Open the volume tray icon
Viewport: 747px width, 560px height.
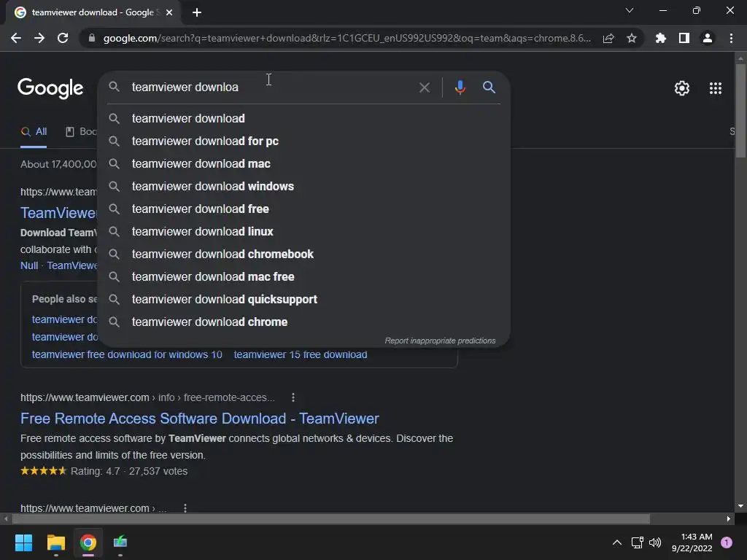(655, 542)
